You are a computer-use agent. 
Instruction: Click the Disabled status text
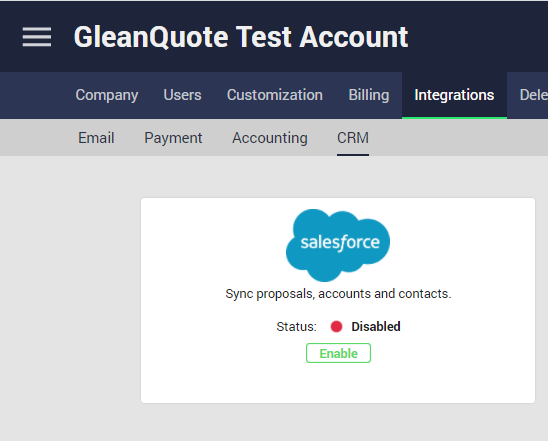pyautogui.click(x=376, y=327)
